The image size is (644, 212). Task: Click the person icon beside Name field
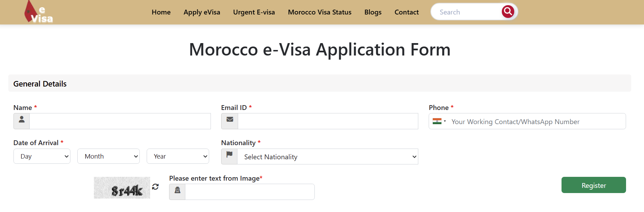tap(22, 121)
